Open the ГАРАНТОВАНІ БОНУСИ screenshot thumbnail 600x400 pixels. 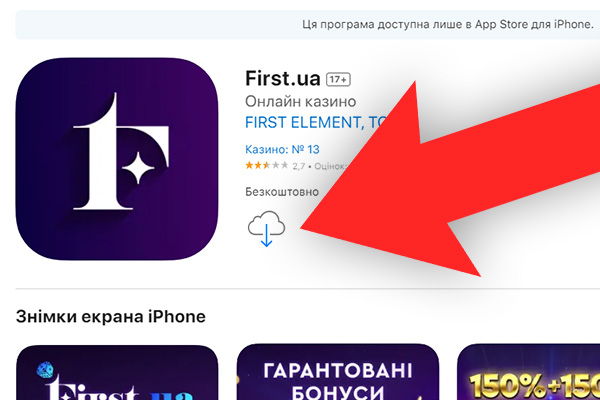tap(338, 372)
